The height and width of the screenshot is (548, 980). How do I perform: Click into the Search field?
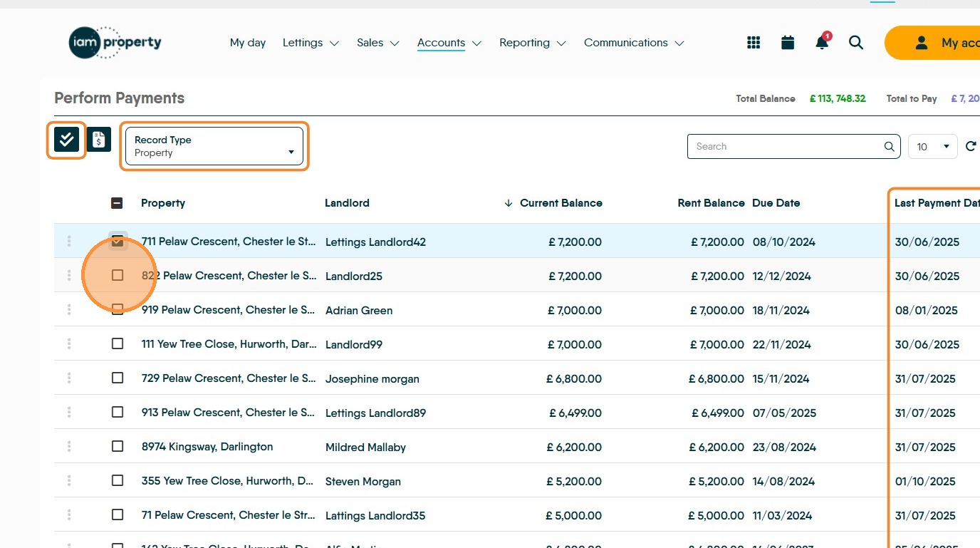pos(783,147)
